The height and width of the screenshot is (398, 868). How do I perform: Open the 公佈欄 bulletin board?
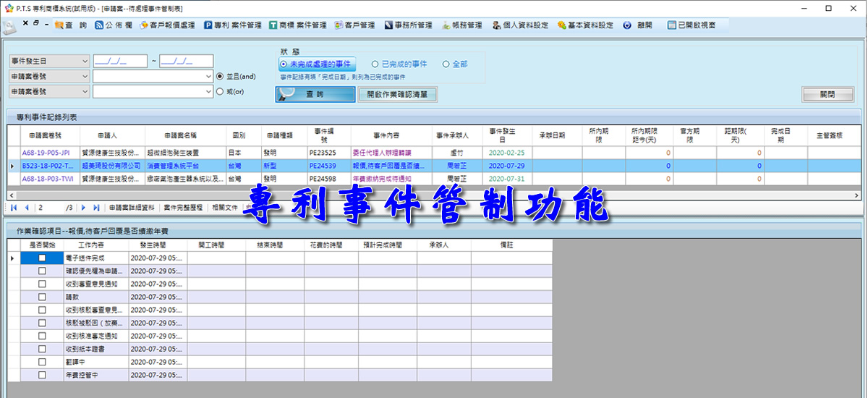109,25
